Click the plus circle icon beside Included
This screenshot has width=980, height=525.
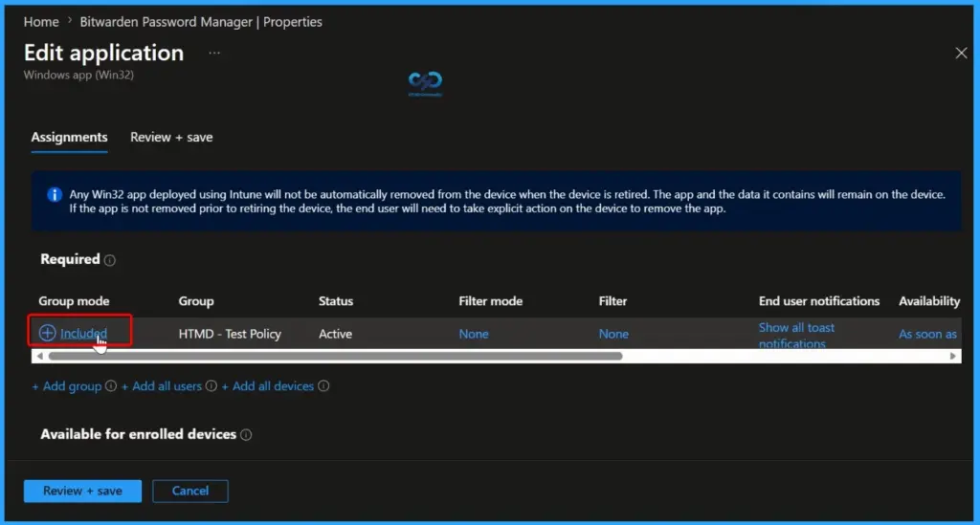[x=48, y=333]
